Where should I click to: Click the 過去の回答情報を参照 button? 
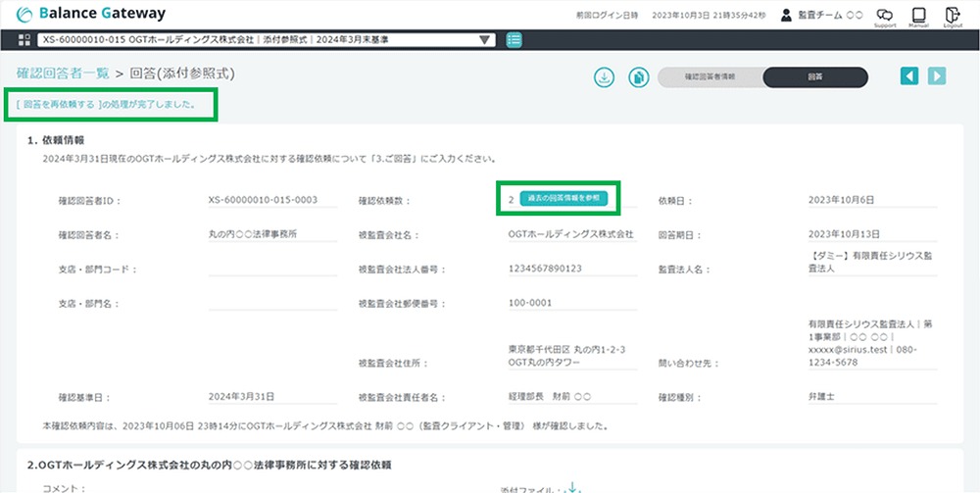[563, 199]
